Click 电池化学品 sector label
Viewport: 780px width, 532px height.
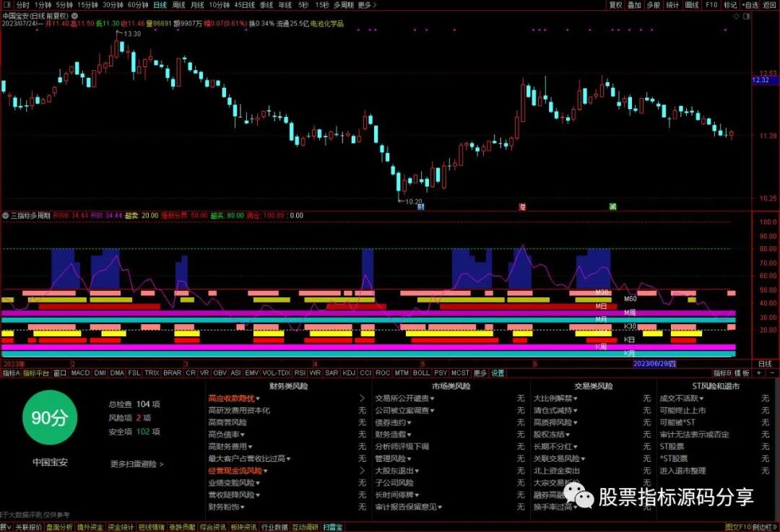(x=327, y=23)
